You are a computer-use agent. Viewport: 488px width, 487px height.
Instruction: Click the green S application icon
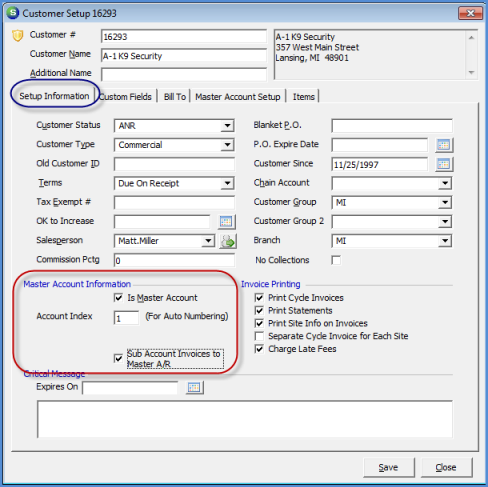[13, 13]
